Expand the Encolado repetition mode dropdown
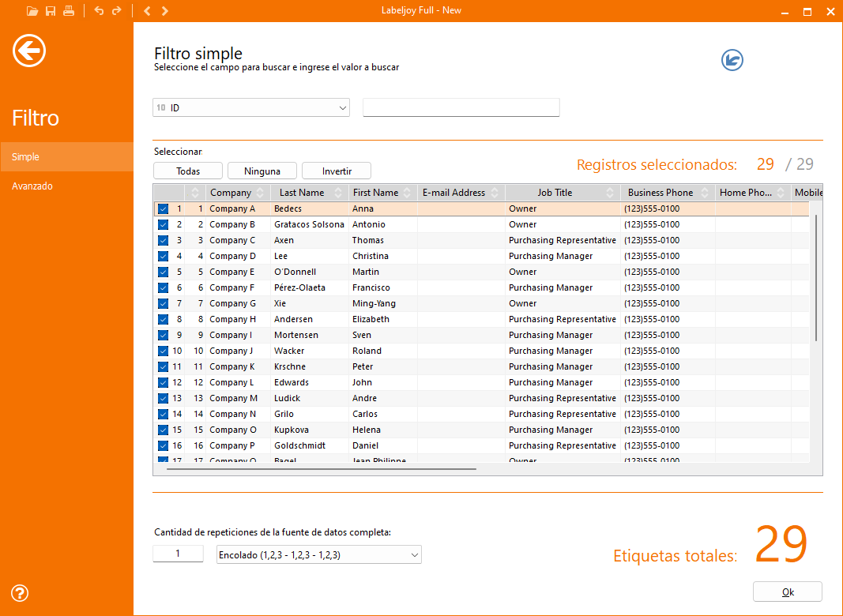This screenshot has height=616, width=843. pyautogui.click(x=414, y=555)
